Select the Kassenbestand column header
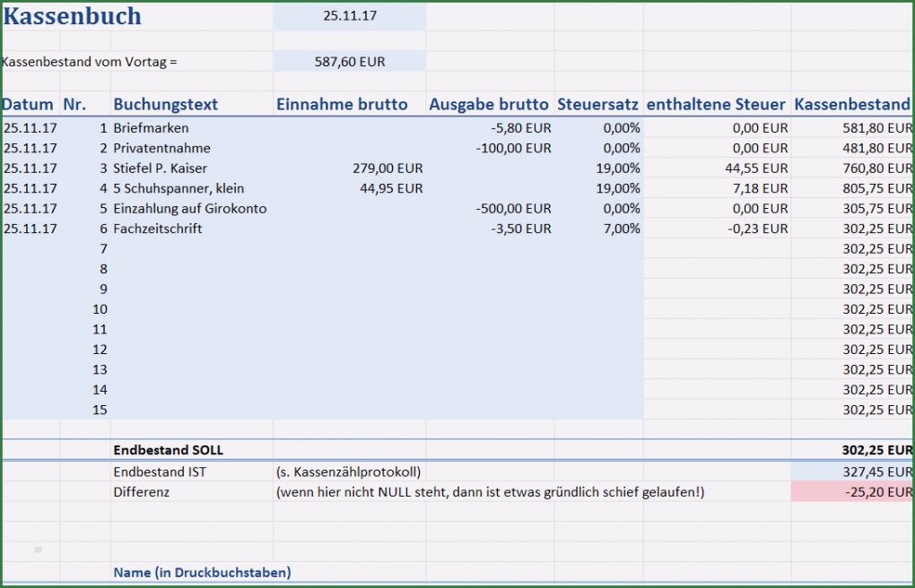The width and height of the screenshot is (915, 588). click(x=852, y=104)
